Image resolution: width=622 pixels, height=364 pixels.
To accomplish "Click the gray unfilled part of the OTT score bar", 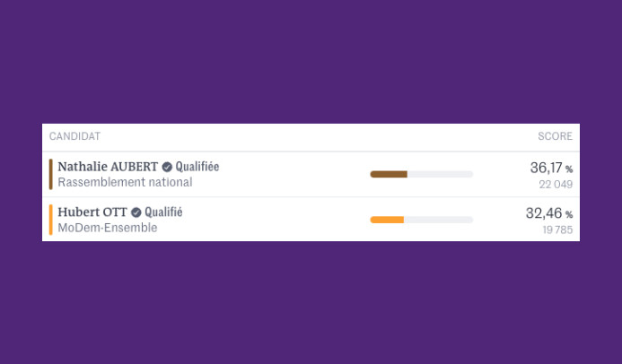I will click(x=438, y=220).
